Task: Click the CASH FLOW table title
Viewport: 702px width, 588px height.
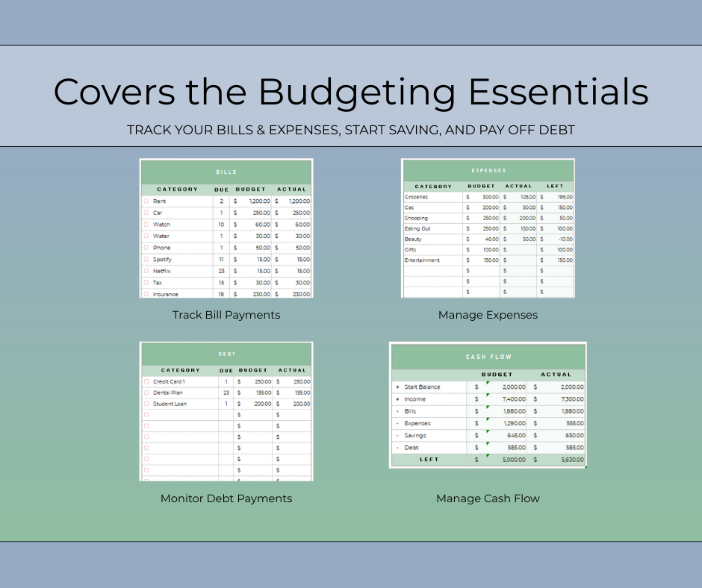Action: pyautogui.click(x=488, y=357)
